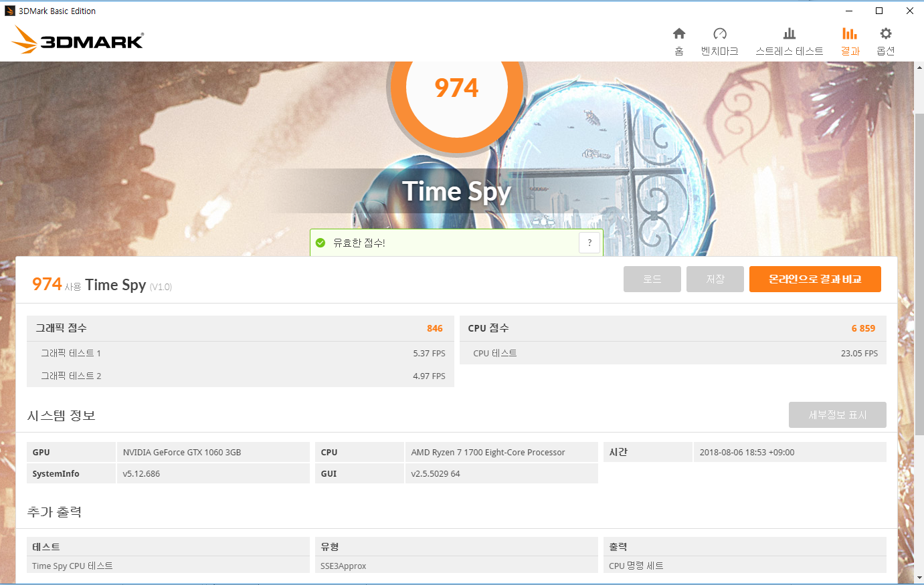Maximize the 3DMark window
This screenshot has height=585, width=924.
click(x=879, y=11)
